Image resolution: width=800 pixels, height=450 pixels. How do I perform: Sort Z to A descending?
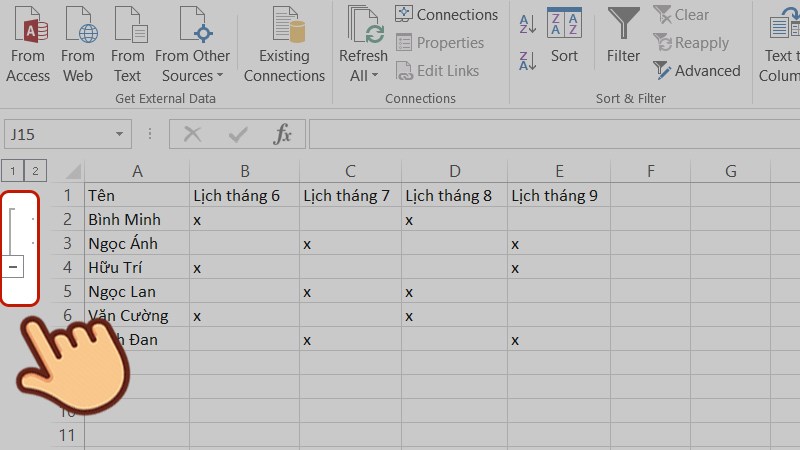[x=527, y=61]
